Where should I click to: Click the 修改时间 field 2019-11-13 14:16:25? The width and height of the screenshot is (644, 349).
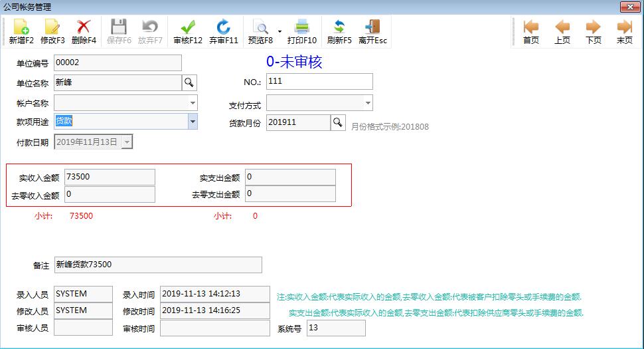coord(215,310)
